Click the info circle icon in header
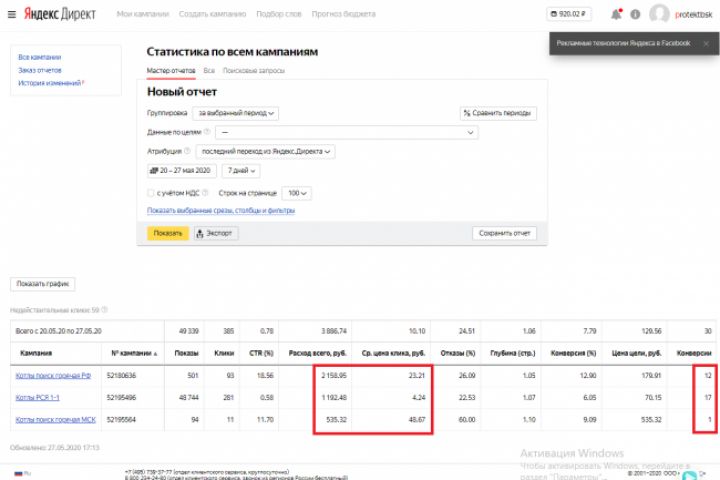 [635, 14]
